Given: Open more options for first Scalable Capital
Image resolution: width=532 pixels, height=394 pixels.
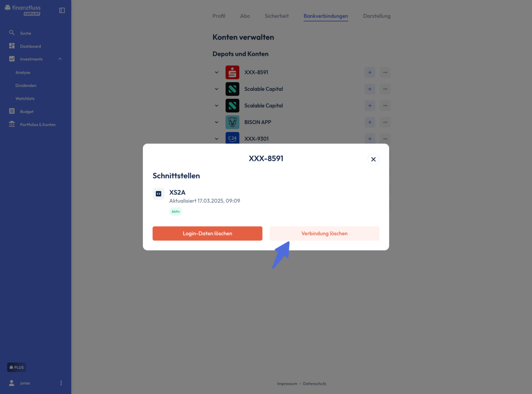Looking at the screenshot, I should click(385, 89).
